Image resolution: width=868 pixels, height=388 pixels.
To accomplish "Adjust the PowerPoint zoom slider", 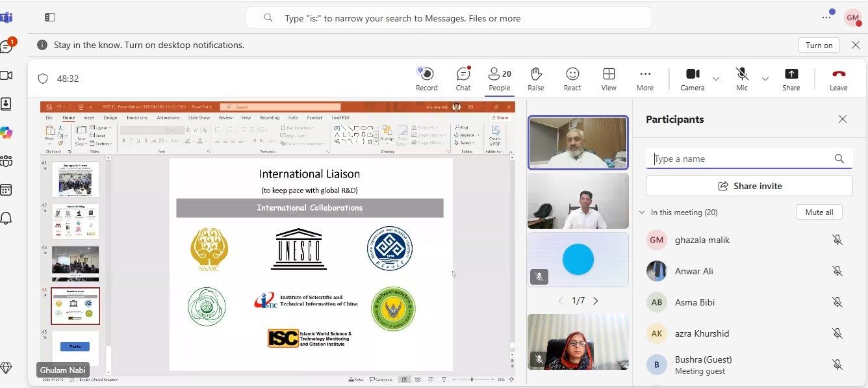I will coord(473,379).
